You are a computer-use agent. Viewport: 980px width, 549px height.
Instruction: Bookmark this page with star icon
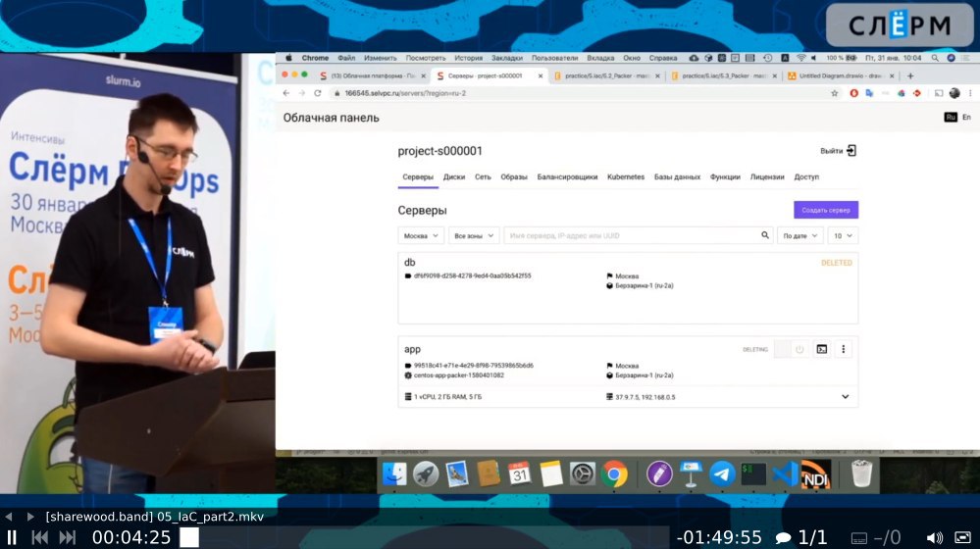point(835,93)
